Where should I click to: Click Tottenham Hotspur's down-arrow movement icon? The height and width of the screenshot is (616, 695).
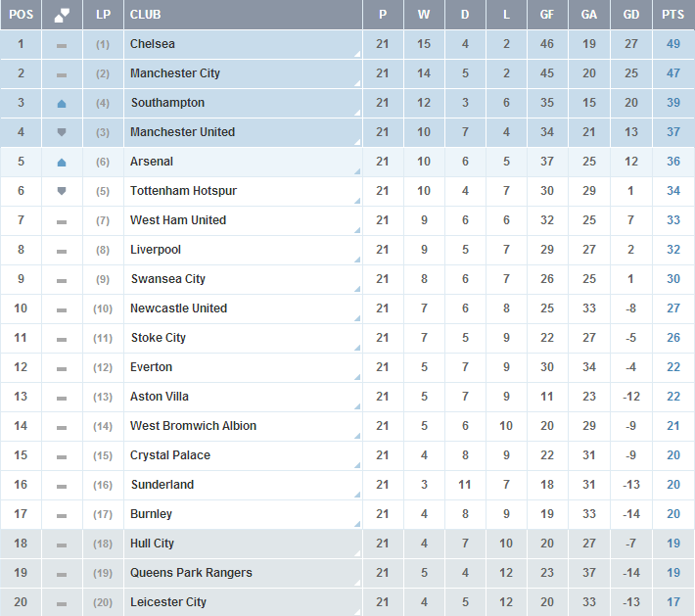click(62, 191)
